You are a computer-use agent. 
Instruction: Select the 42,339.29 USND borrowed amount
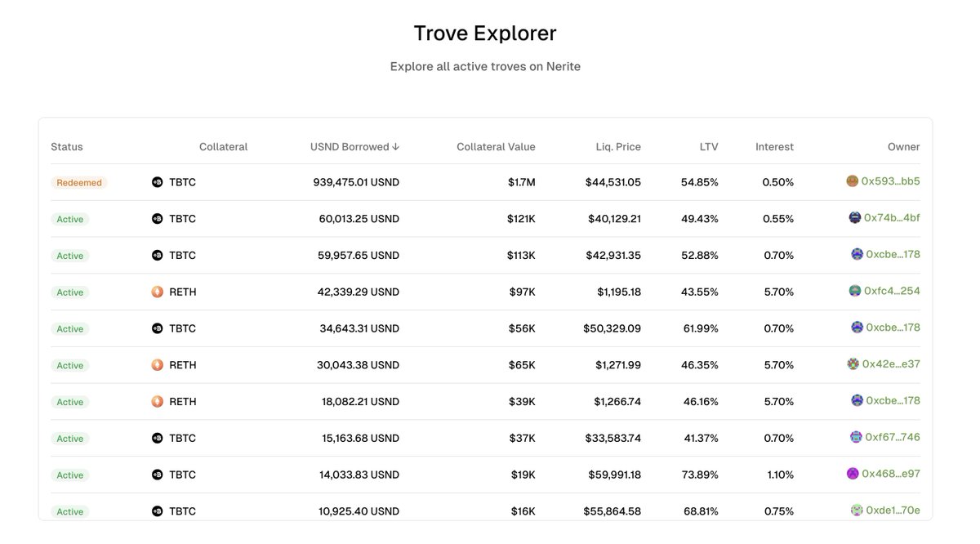tap(359, 292)
